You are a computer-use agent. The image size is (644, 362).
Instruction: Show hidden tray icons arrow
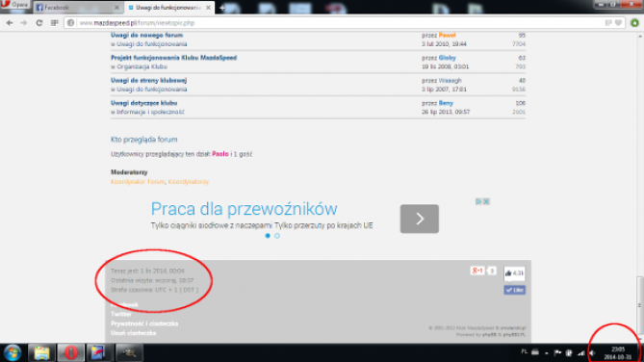547,353
